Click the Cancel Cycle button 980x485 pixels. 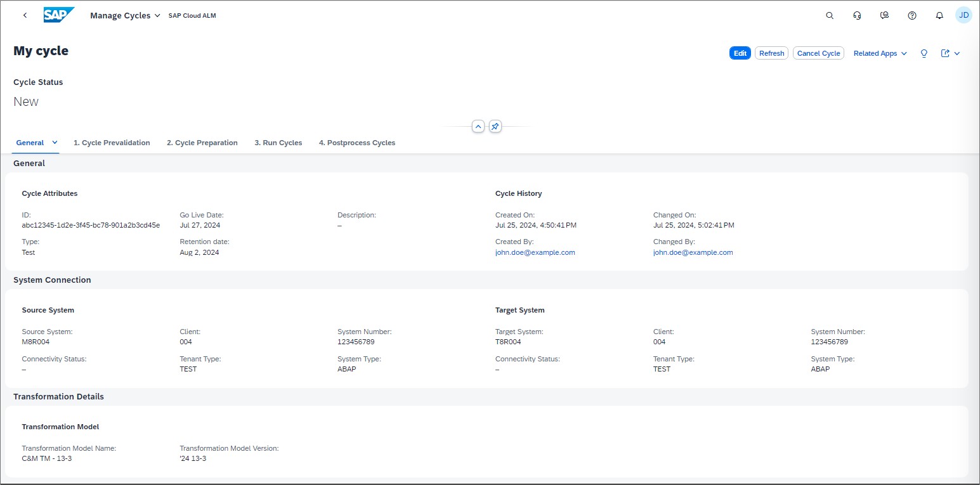pos(818,53)
